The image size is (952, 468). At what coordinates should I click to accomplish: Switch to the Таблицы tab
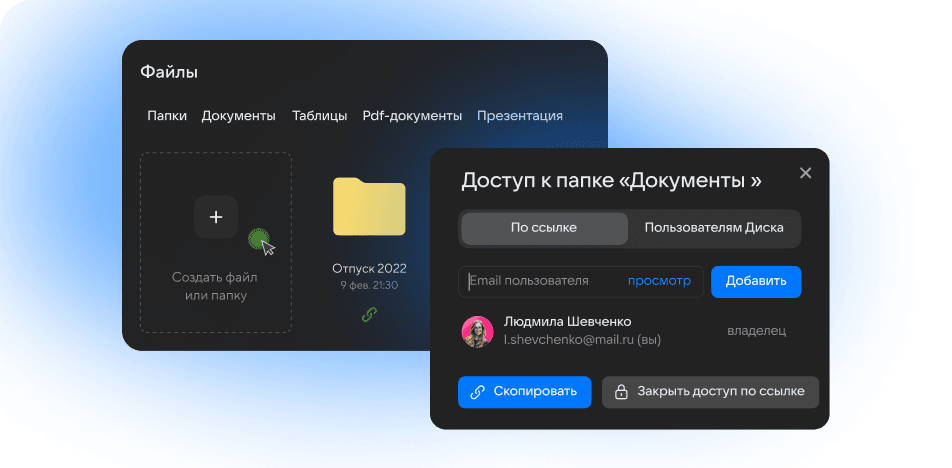point(319,115)
